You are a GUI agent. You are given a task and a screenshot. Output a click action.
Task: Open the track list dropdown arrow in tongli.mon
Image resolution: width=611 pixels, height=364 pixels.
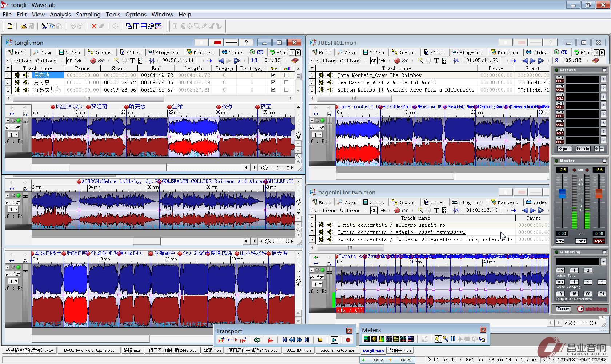click(x=8, y=68)
